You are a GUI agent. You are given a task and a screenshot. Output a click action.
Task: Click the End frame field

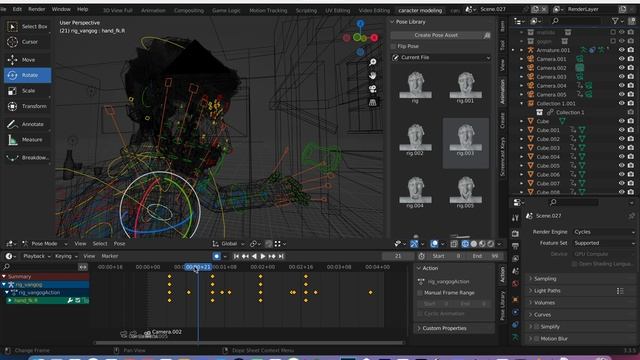pyautogui.click(x=486, y=256)
